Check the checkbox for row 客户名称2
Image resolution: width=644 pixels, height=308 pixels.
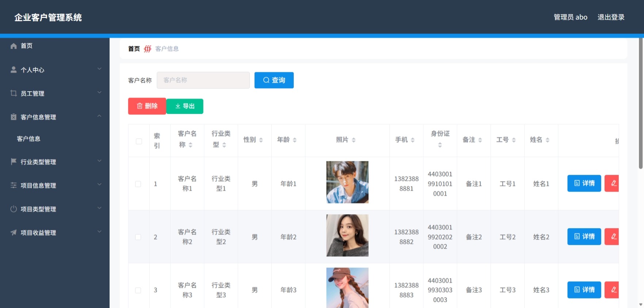[138, 237]
